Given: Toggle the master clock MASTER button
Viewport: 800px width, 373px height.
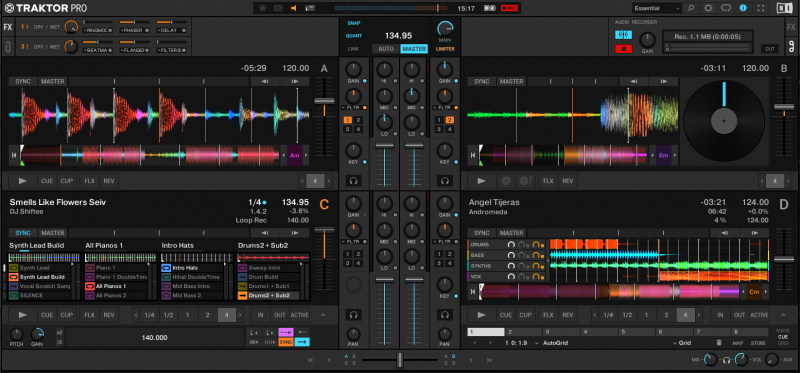Looking at the screenshot, I should coord(414,49).
